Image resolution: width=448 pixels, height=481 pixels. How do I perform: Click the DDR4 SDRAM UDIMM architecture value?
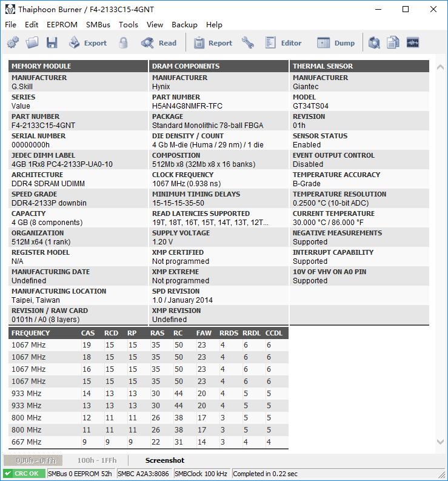coord(48,183)
